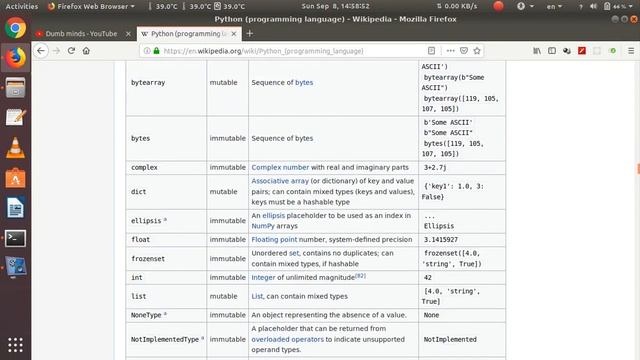Show sidebars toolbar button
The width and height of the screenshot is (640, 360).
click(x=552, y=51)
